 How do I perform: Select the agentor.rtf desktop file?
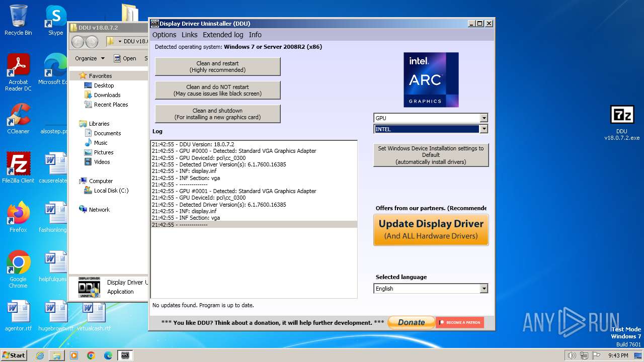18,316
